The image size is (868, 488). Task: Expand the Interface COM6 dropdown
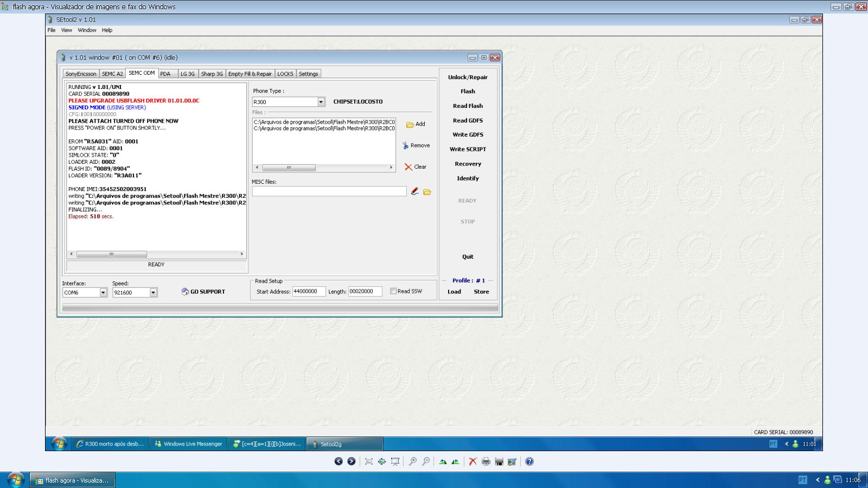[103, 293]
